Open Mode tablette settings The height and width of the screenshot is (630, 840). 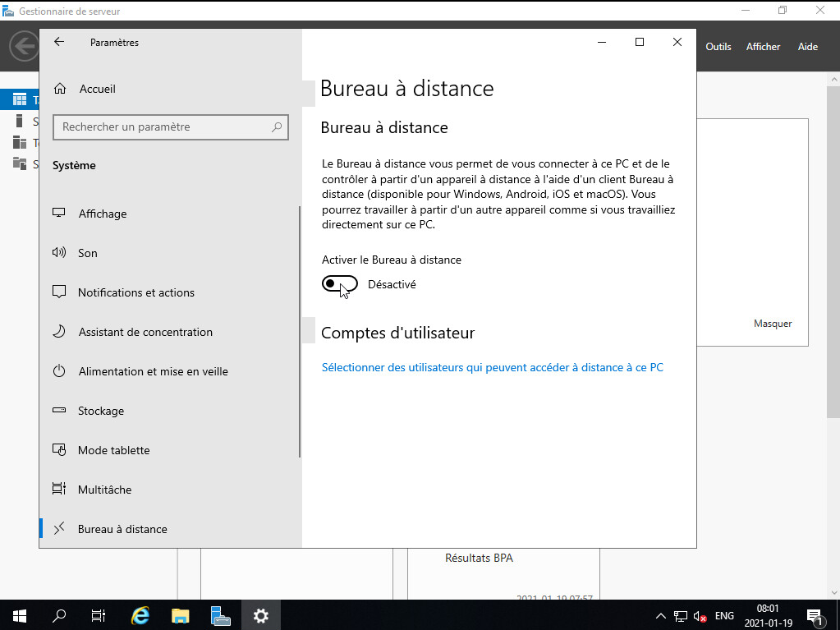[x=113, y=450]
